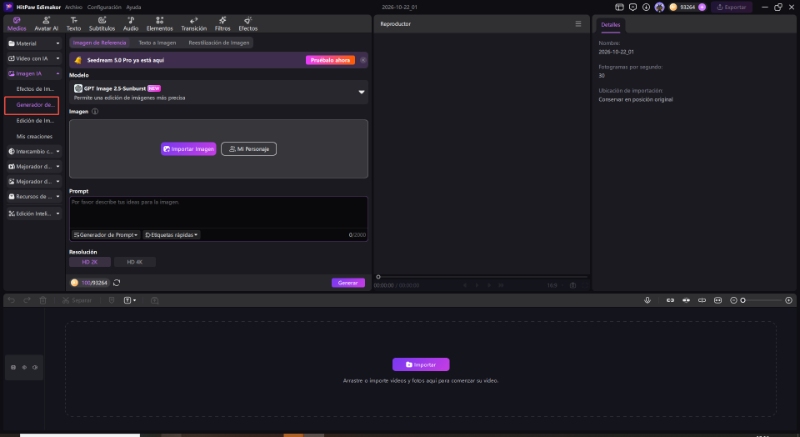Toggle the first link icon right of microphone
800x437 pixels.
coord(670,300)
